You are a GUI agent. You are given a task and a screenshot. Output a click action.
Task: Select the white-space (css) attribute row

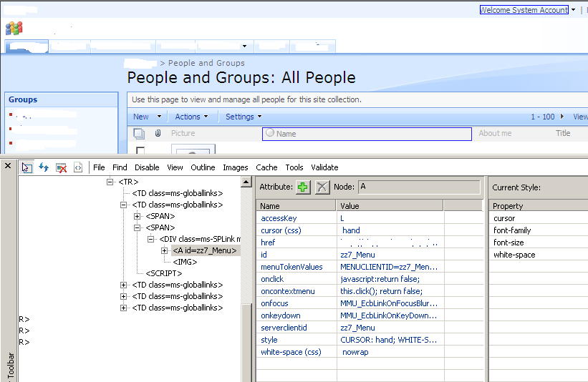pos(370,352)
